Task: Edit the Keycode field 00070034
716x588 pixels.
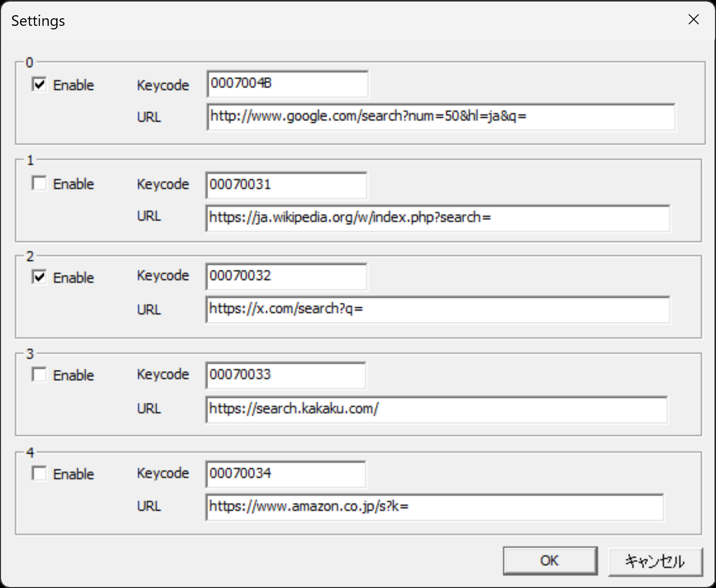Action: [x=285, y=474]
